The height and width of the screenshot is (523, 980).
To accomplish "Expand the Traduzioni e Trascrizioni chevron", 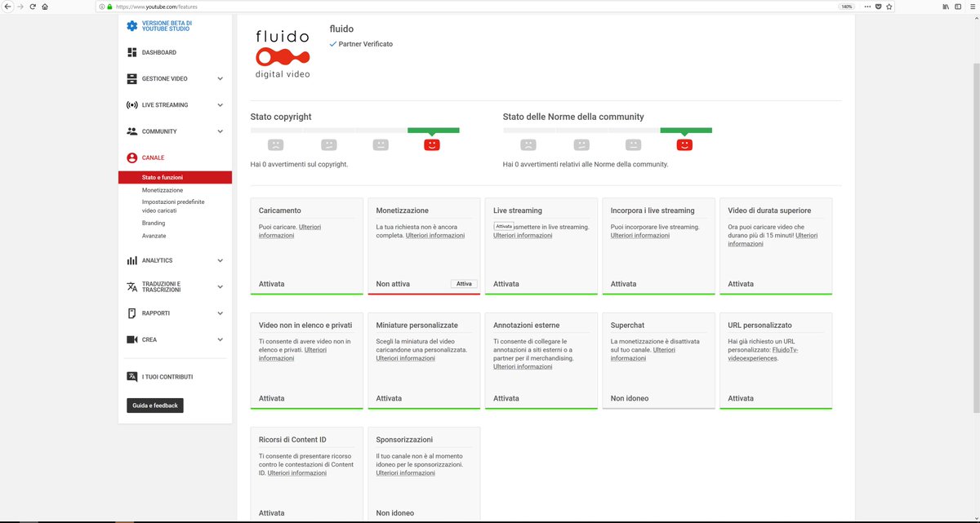I will (220, 287).
